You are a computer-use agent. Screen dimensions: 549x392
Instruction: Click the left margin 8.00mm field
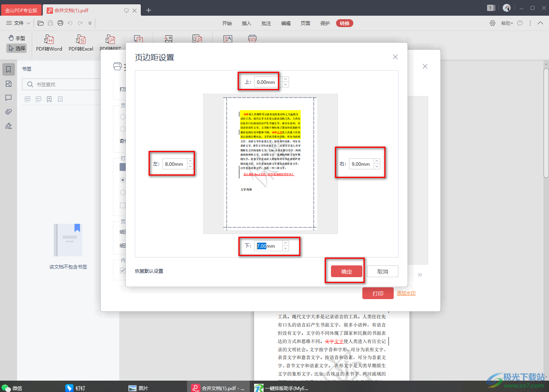tap(175, 164)
